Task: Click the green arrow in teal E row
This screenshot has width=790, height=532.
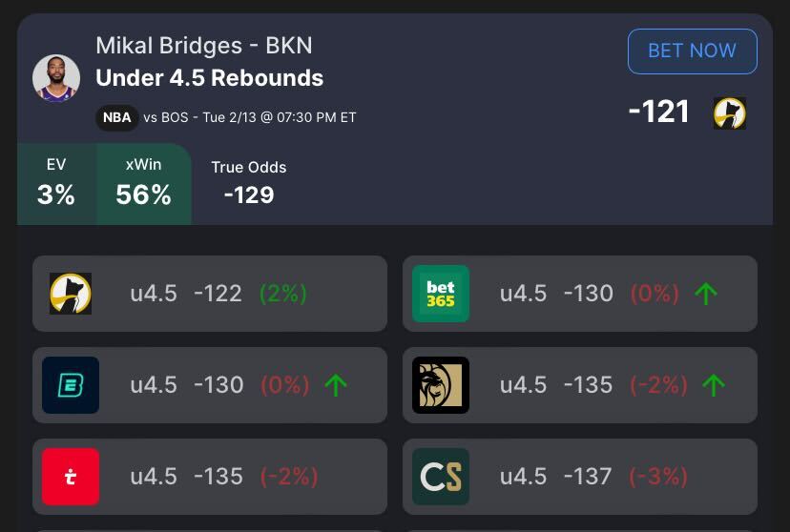Action: tap(336, 385)
